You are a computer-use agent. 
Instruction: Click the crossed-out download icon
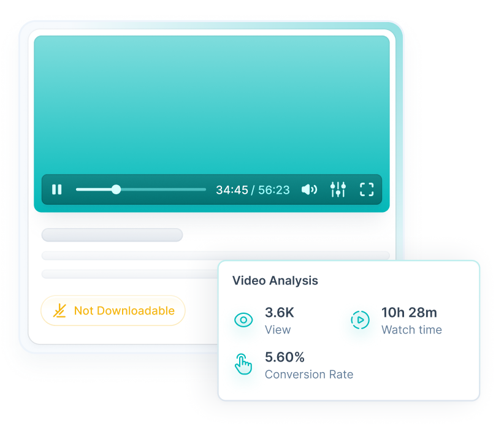(x=59, y=311)
